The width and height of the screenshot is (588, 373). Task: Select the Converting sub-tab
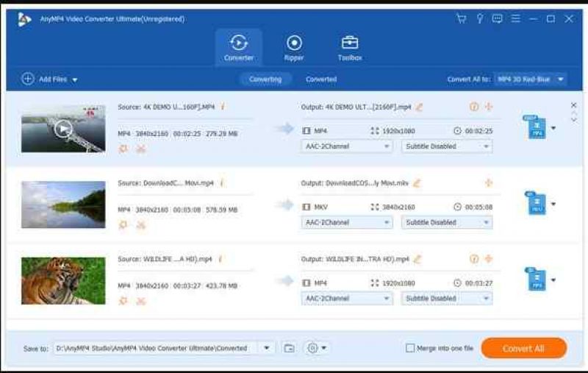[265, 79]
